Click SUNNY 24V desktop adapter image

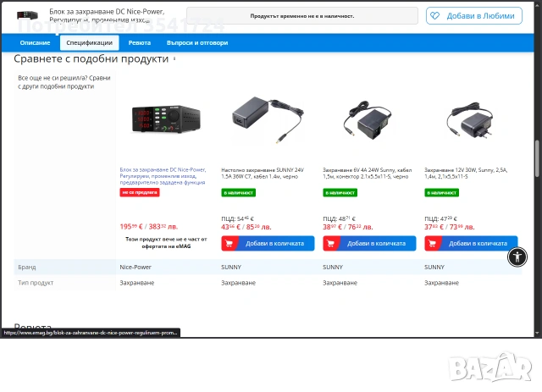pos(268,119)
